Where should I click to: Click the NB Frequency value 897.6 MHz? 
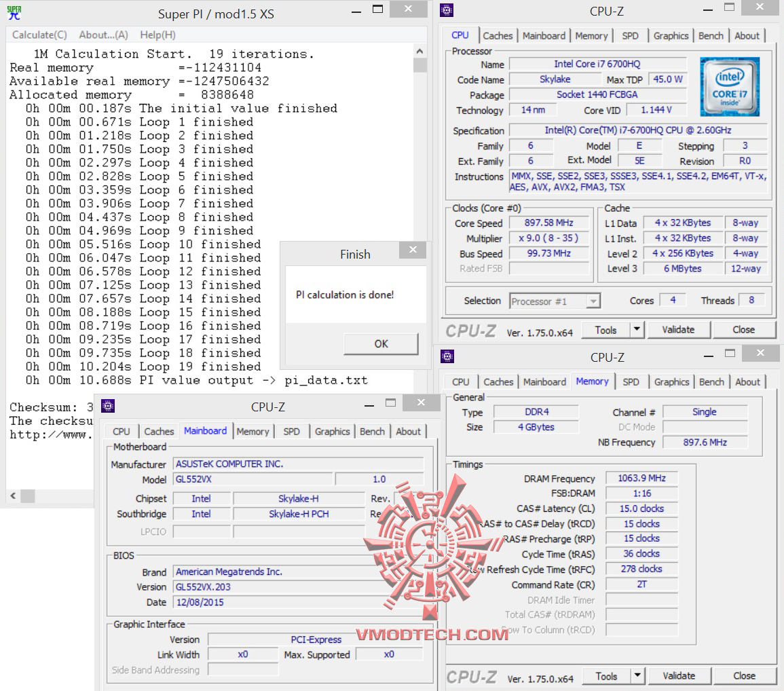pos(705,443)
